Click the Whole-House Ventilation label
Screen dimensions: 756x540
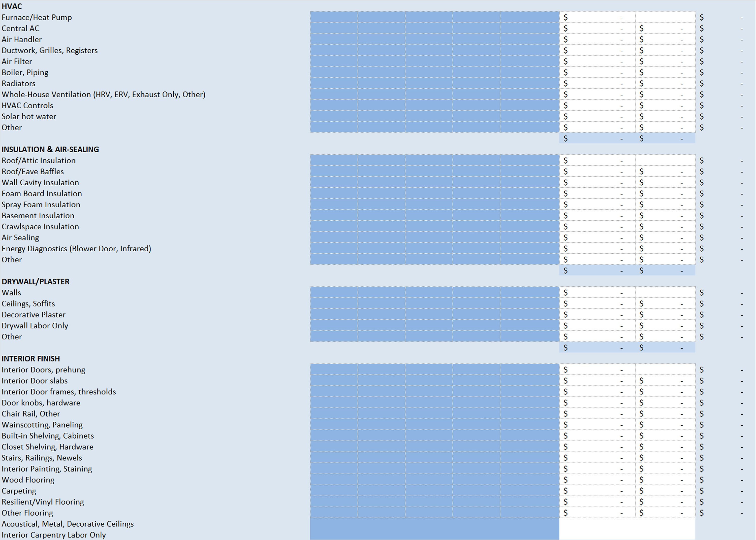click(x=103, y=94)
